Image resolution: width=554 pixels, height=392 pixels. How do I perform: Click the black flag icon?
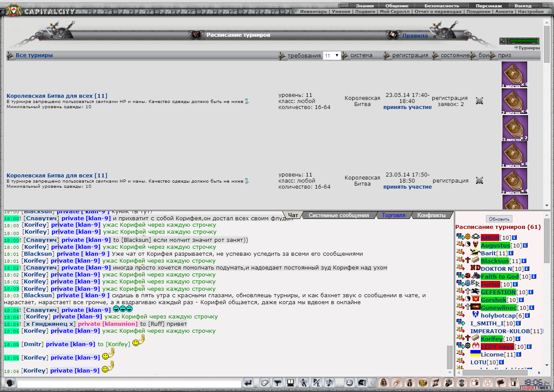click(x=501, y=383)
